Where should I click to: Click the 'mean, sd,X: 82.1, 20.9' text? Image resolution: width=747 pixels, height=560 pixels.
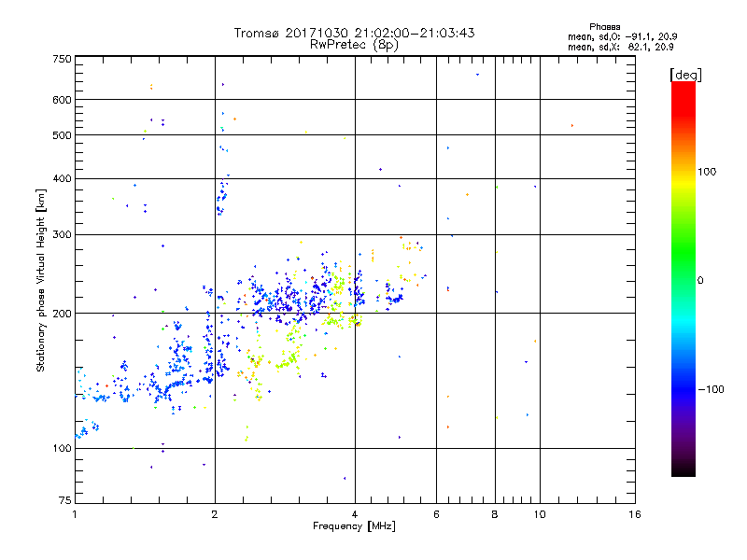(x=620, y=47)
